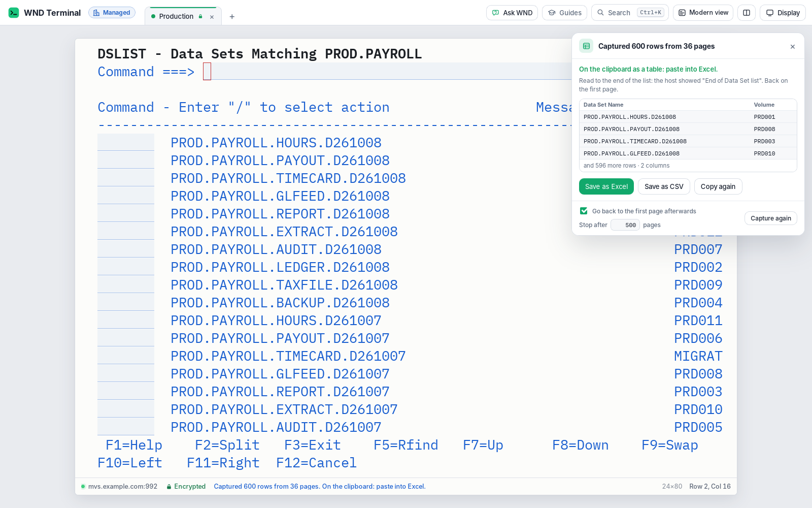Click the captured rows status bar message

tap(320, 486)
